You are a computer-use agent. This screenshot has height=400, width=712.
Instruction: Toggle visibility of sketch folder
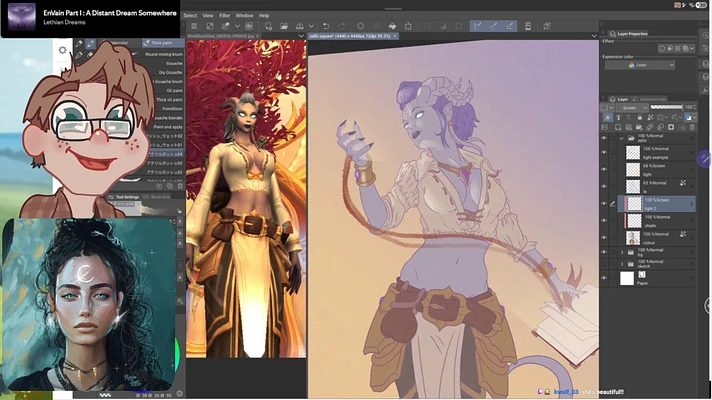click(x=604, y=263)
